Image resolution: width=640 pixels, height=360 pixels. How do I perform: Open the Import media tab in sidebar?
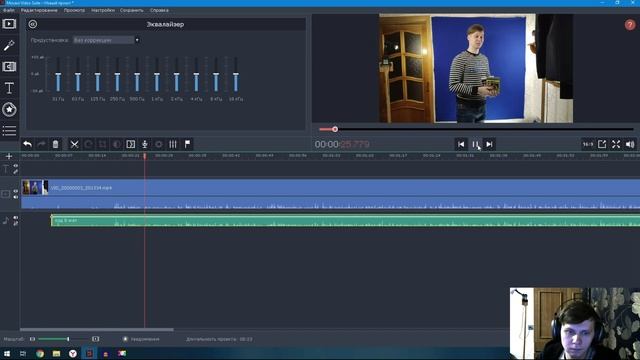coord(9,24)
